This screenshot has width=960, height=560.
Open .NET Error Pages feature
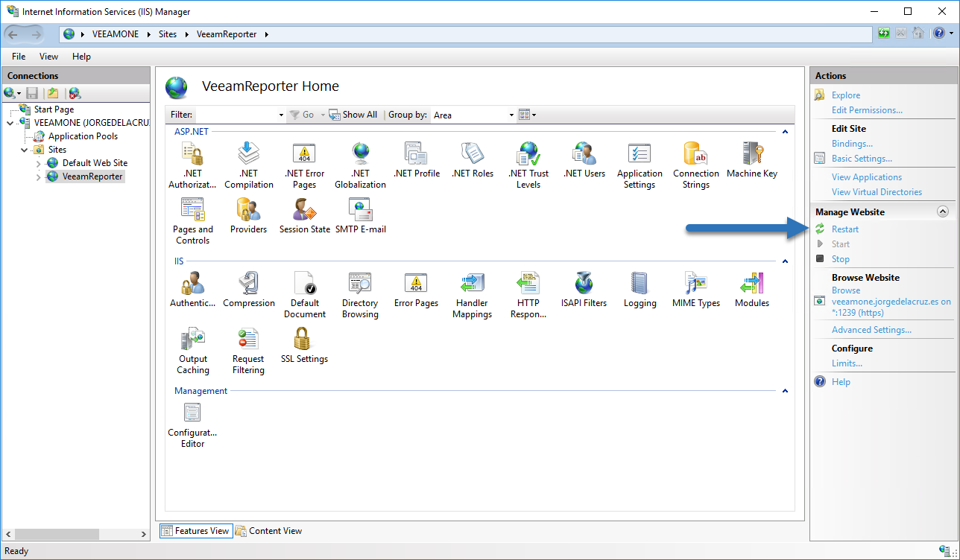point(304,165)
